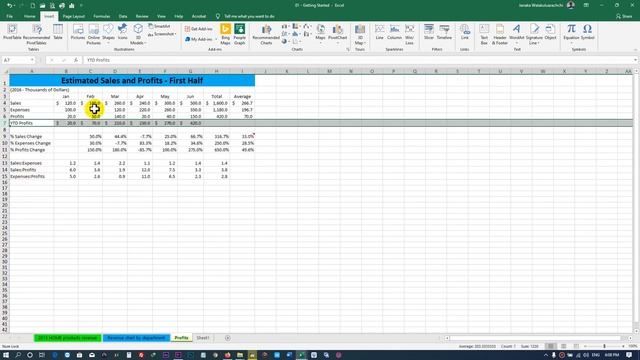Click the Insert Function fx button
The image size is (640, 360).
76,60
